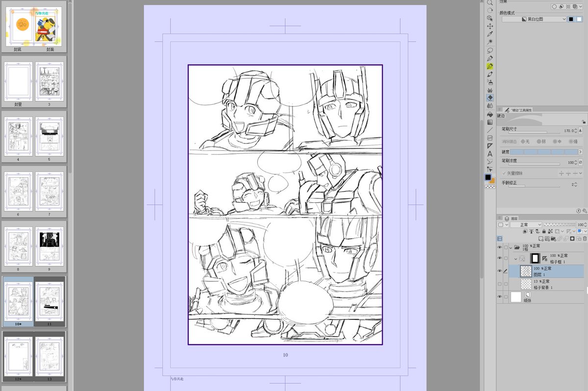Select the Brush tool
This screenshot has width=588, height=391.
point(490,74)
